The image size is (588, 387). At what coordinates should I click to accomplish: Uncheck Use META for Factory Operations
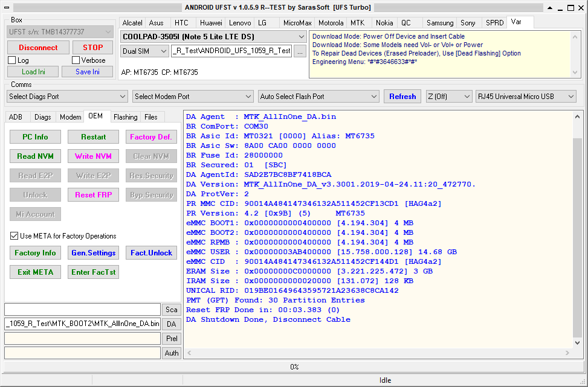pos(14,236)
